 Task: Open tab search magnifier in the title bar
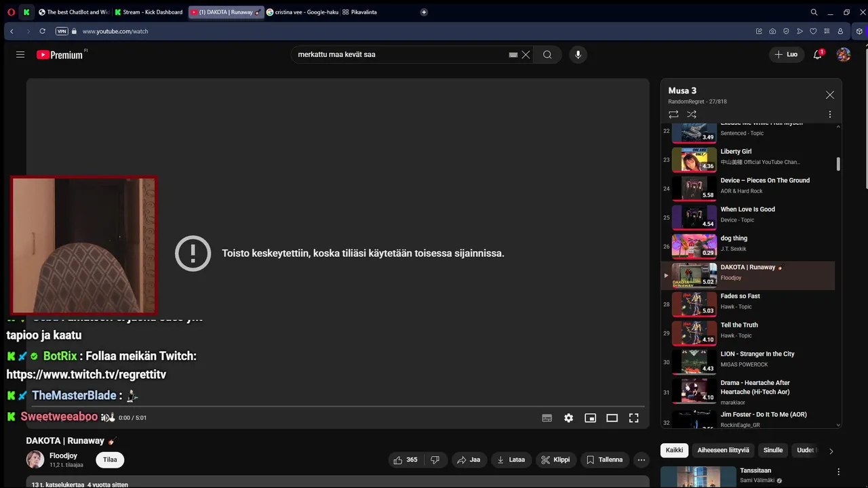tap(814, 12)
